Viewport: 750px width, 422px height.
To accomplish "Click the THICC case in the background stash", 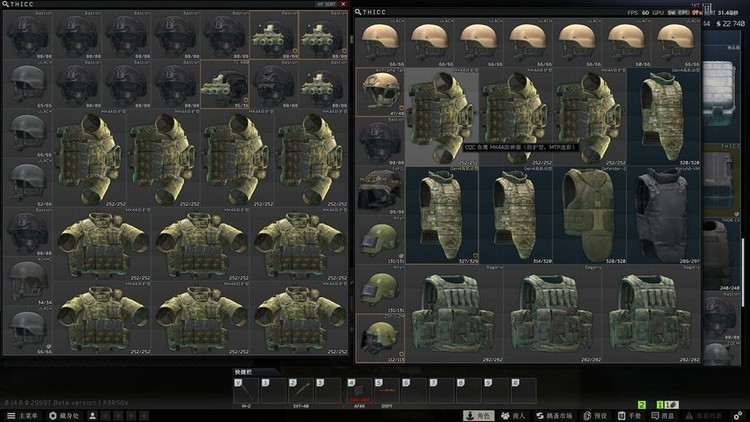I will 722,180.
